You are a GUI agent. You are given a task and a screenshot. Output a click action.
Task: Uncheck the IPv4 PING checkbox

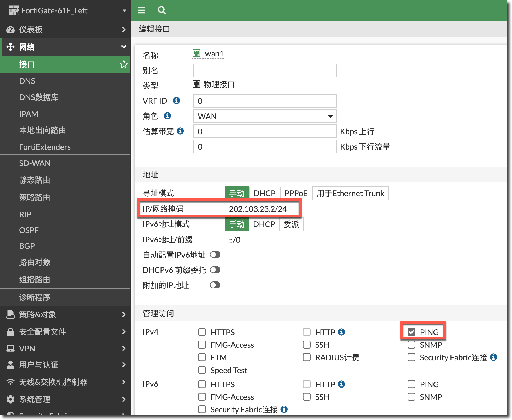click(x=411, y=332)
